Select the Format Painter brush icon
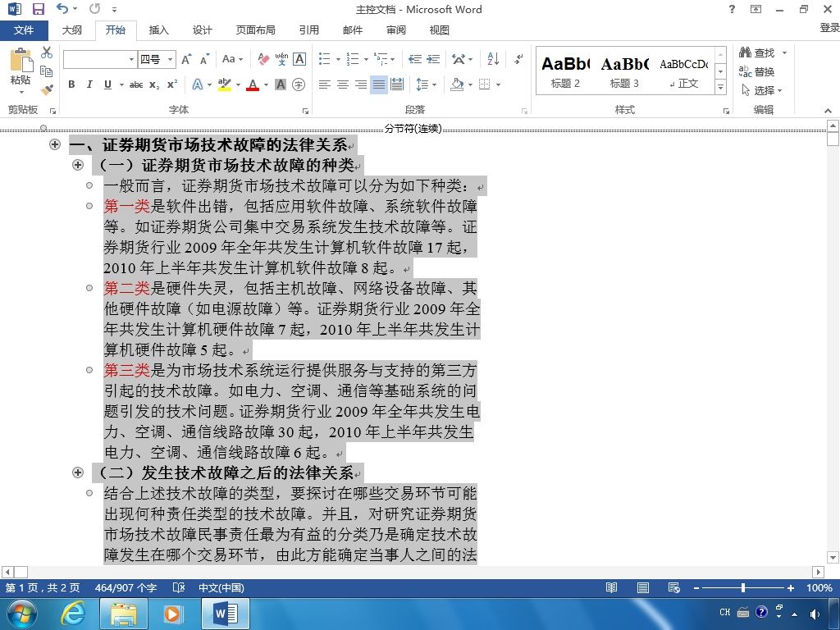This screenshot has height=630, width=840. 47,89
